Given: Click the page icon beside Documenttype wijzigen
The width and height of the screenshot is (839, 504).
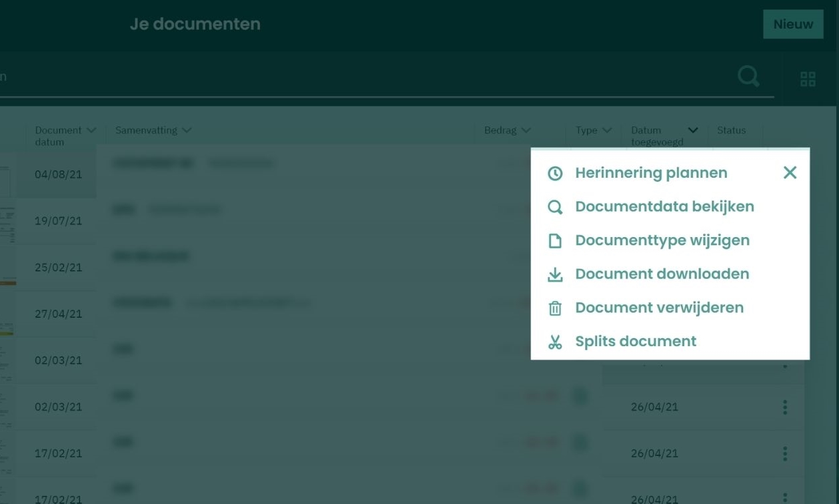Looking at the screenshot, I should (x=555, y=241).
